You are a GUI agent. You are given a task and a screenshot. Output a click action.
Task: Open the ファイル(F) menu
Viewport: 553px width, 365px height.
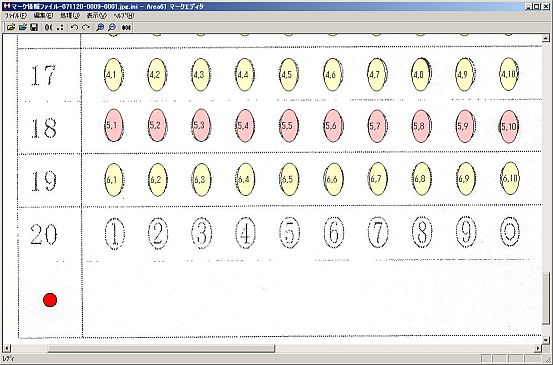tap(16, 16)
